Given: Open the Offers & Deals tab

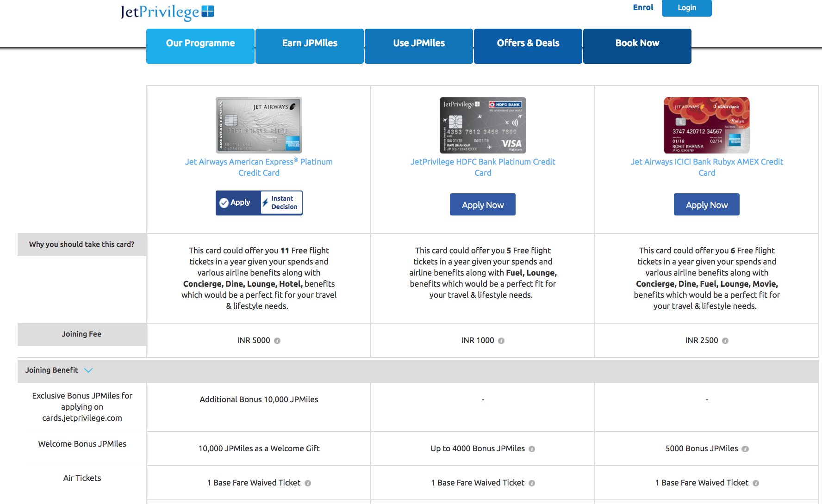Looking at the screenshot, I should [528, 46].
